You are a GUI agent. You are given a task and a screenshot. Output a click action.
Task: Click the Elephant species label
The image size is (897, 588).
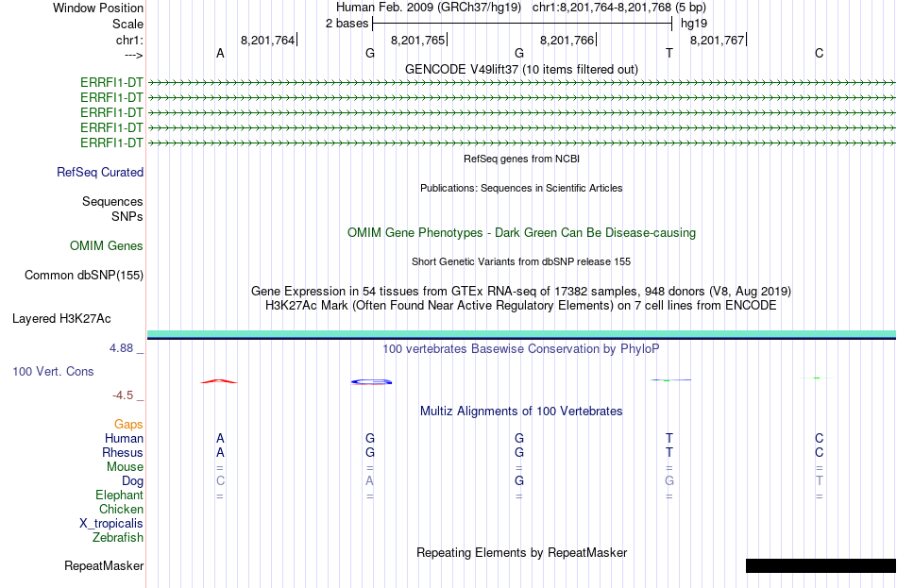coord(119,496)
